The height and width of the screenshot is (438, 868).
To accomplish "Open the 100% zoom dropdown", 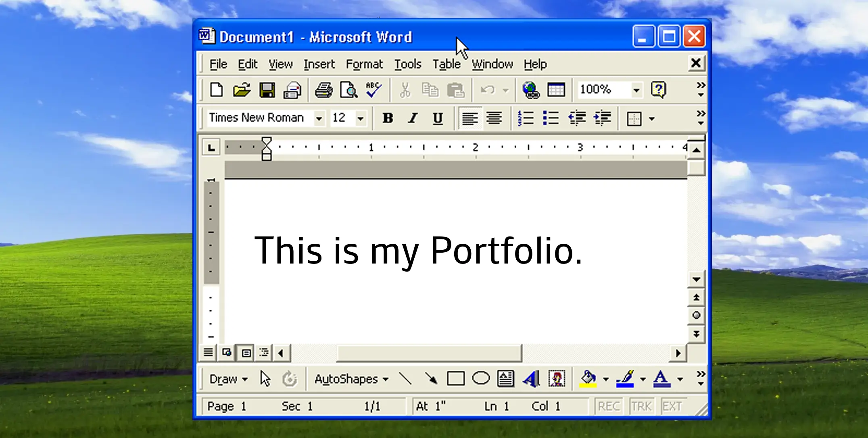I will 636,90.
